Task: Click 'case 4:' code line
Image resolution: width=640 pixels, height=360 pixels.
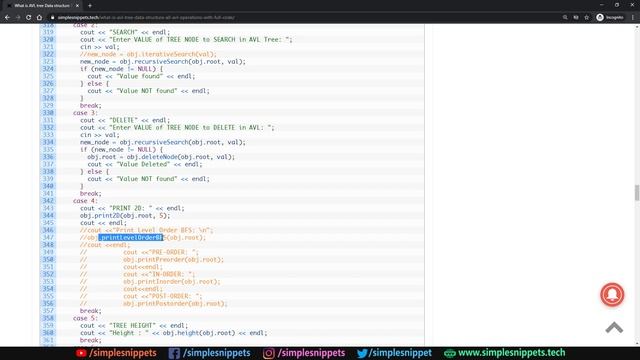Action: (85, 201)
